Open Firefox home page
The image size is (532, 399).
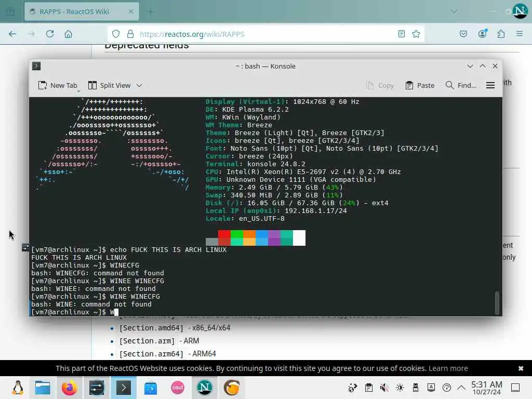click(68, 34)
